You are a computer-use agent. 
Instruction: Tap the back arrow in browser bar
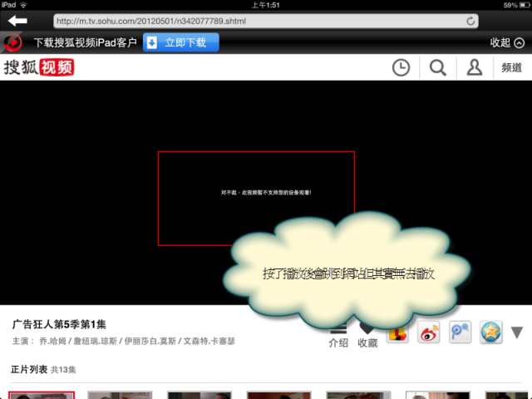tap(17, 21)
